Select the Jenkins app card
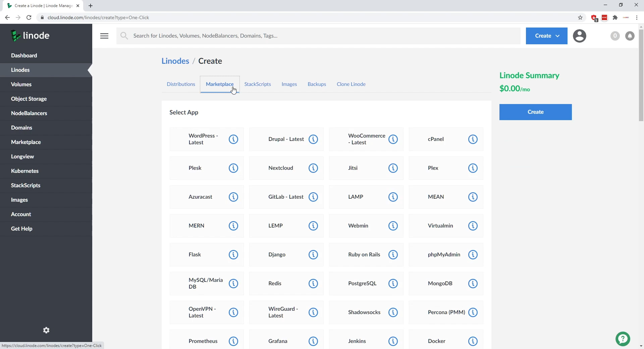This screenshot has height=349, width=644. 366,339
